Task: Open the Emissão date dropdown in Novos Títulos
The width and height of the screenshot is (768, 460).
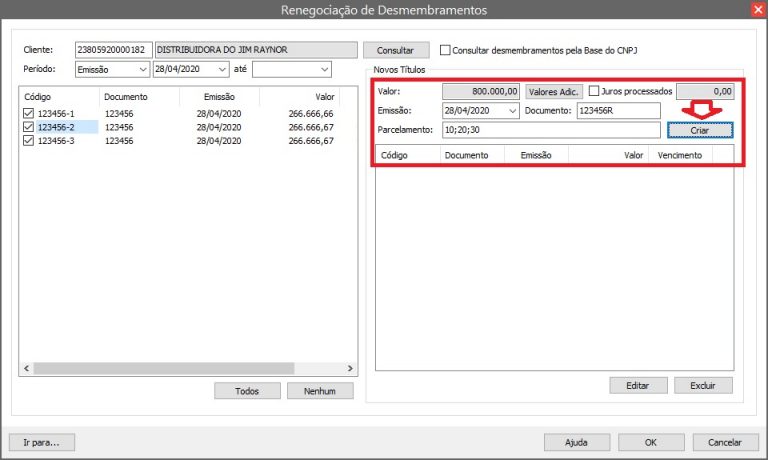Action: click(x=512, y=111)
